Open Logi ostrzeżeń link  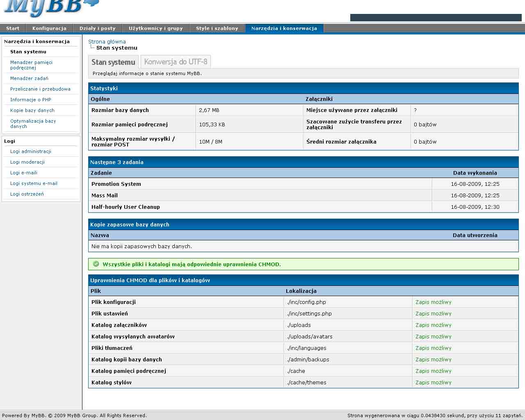pos(27,194)
